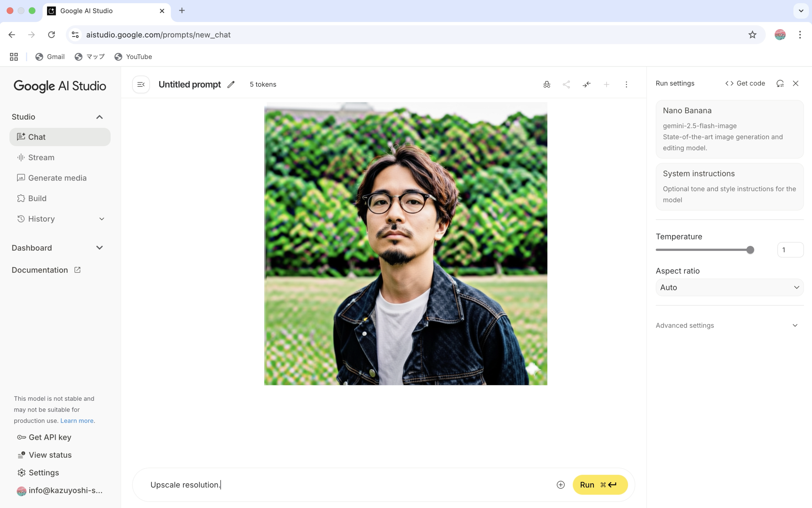This screenshot has width=812, height=508.
Task: Open the マップ bookmark
Action: pos(90,57)
